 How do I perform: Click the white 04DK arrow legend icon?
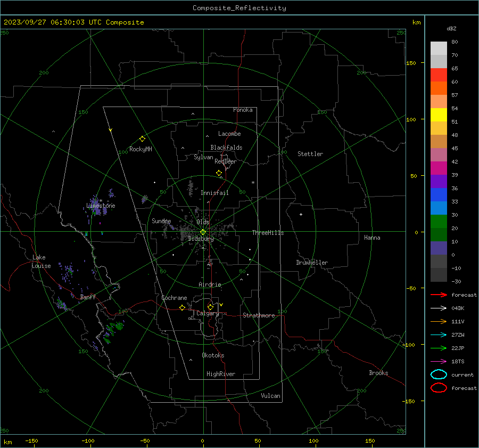439,308
